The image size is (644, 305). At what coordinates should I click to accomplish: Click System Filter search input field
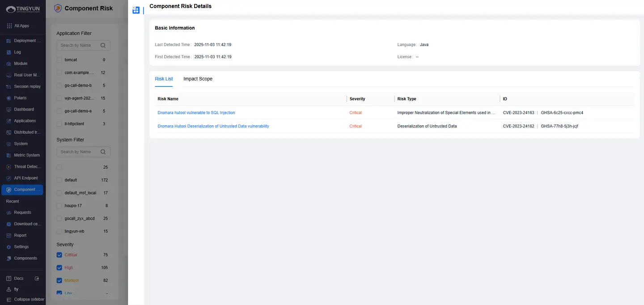(78, 152)
